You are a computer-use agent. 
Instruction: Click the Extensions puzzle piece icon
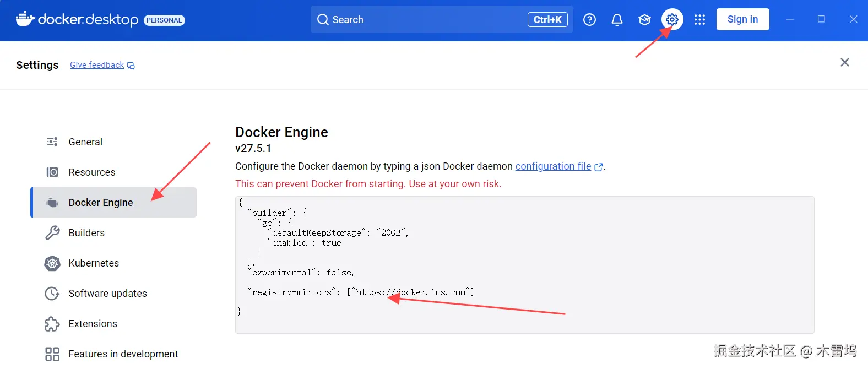[x=52, y=324]
